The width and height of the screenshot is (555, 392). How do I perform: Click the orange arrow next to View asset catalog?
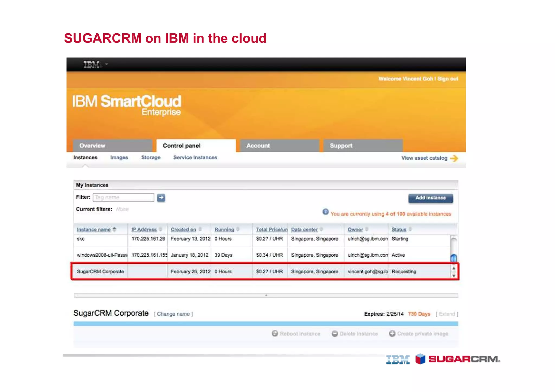tap(454, 158)
